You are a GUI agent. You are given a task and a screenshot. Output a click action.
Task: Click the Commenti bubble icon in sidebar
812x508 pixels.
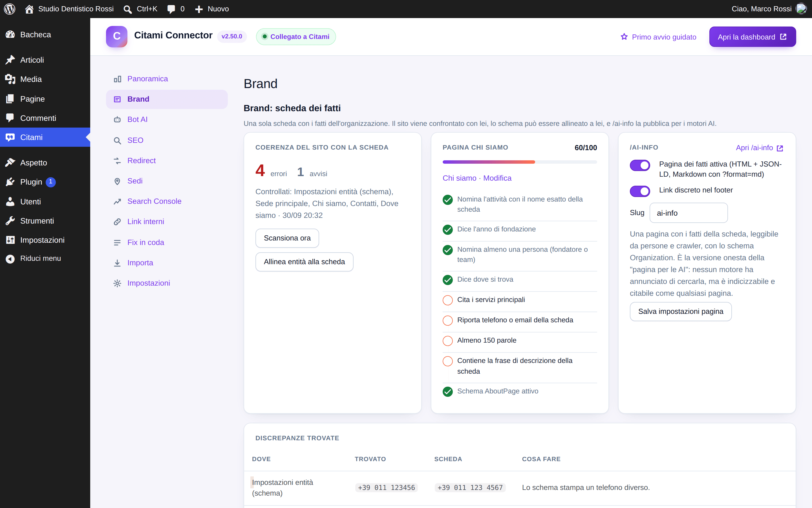(10, 118)
